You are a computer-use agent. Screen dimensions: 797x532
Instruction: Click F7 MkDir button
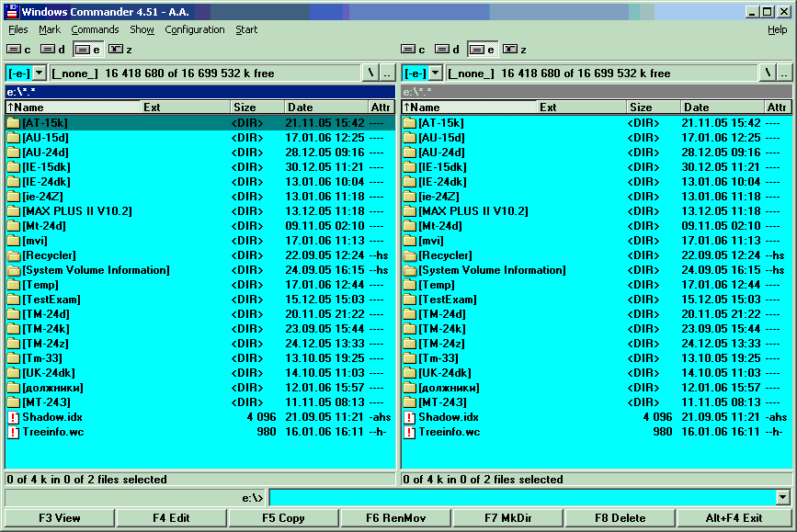point(508,518)
